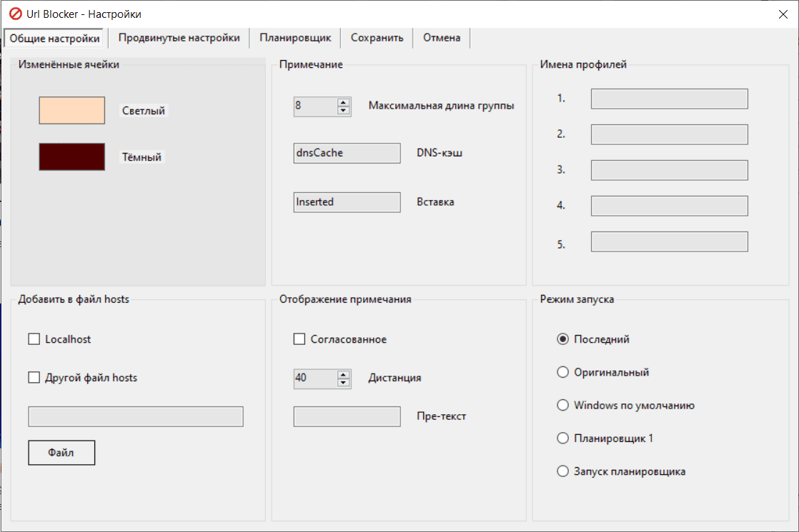The image size is (799, 532).
Task: Pick the Светлый color swatch
Action: 71,111
